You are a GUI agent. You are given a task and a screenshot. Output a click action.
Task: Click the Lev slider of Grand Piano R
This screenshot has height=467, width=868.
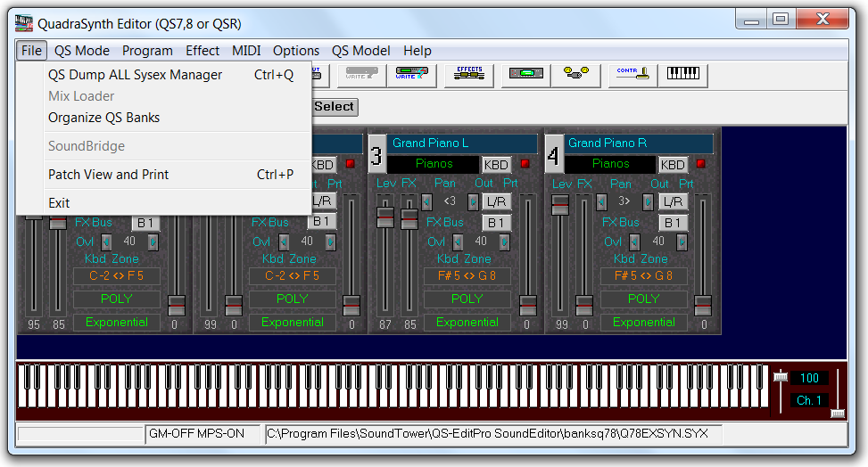coord(561,206)
